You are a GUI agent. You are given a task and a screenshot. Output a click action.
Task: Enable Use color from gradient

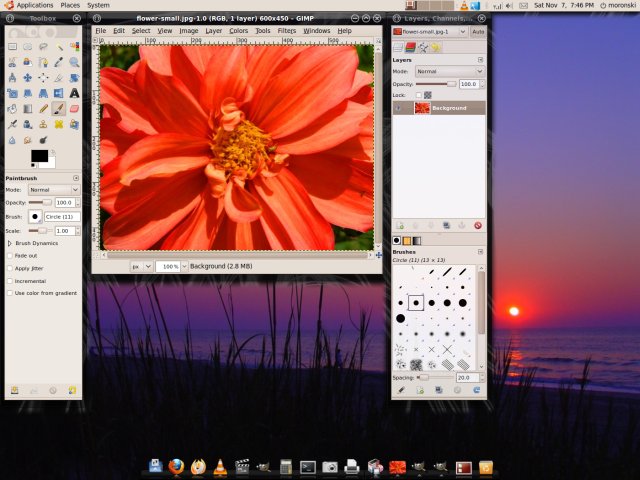10,293
